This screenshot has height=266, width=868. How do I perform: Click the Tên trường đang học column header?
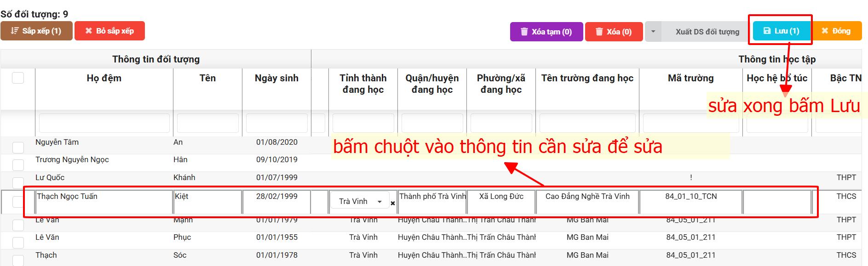[587, 79]
